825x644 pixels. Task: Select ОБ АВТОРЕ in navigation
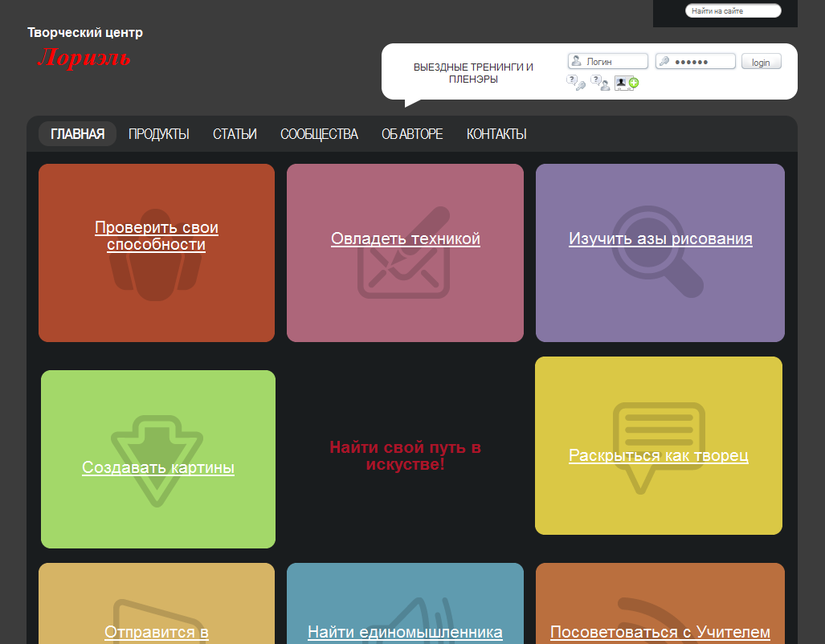(x=412, y=134)
